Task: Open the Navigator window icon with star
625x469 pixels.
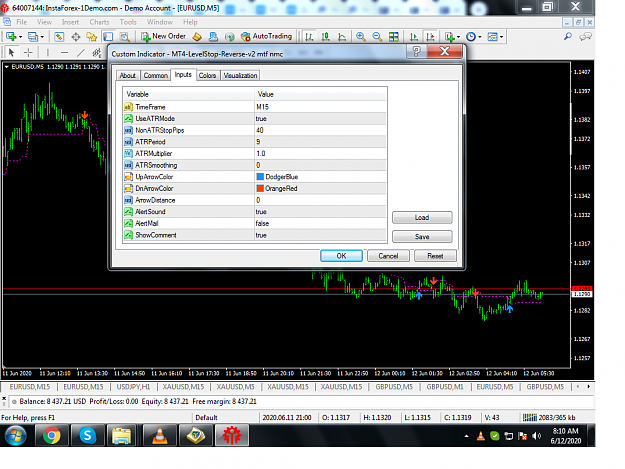Action: click(x=92, y=37)
